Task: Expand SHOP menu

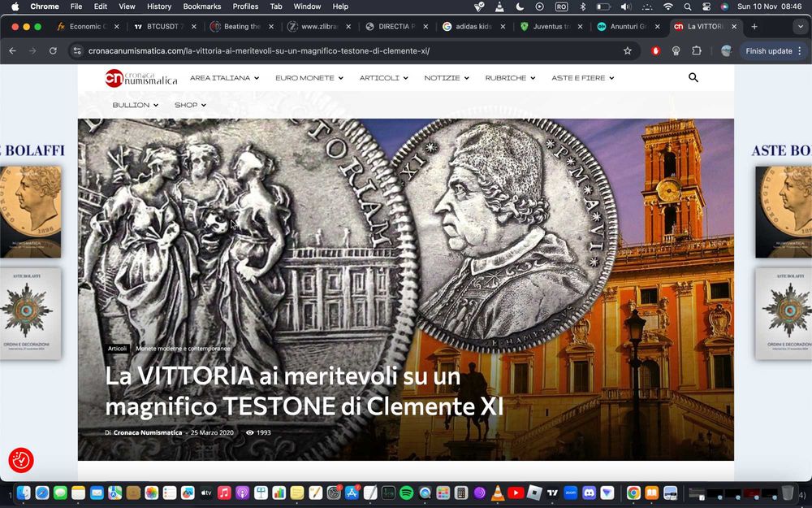Action: point(190,105)
